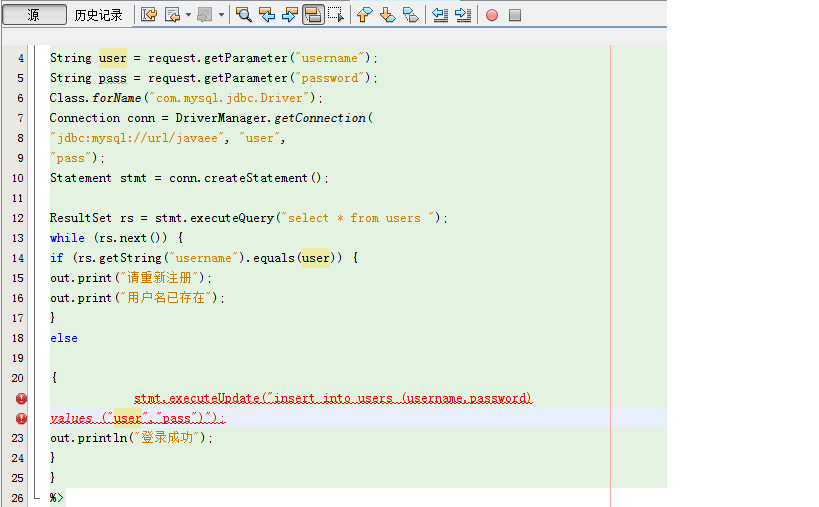Click the "pass" string on line 9

(x=71, y=158)
